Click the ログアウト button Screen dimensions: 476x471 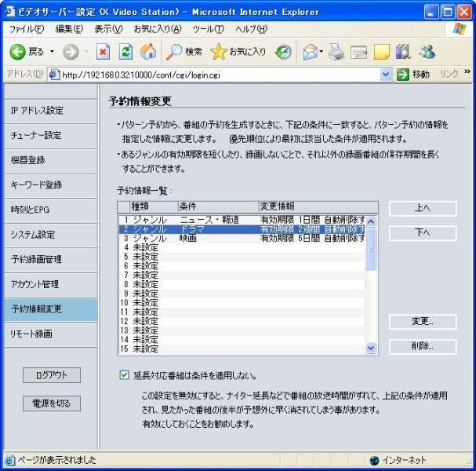click(x=52, y=375)
